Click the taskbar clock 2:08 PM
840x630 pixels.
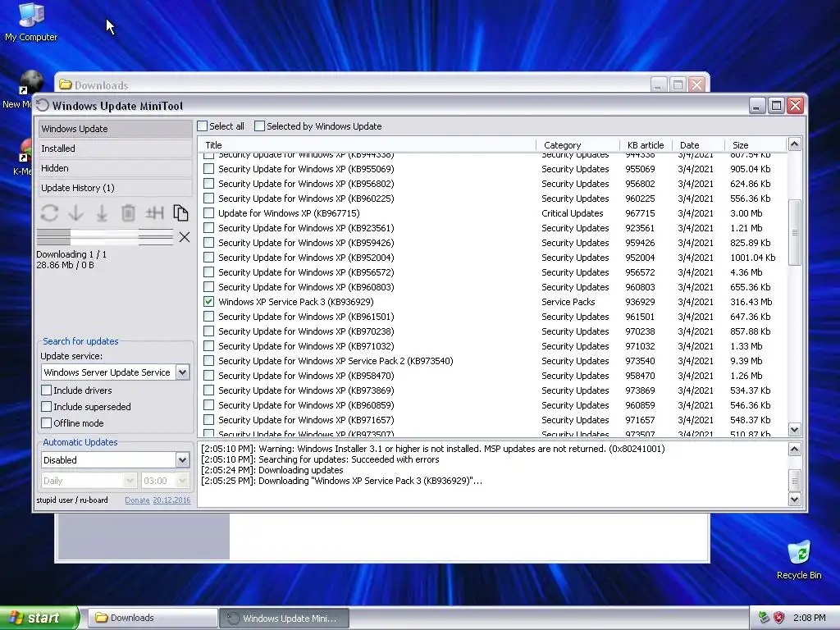(x=809, y=618)
